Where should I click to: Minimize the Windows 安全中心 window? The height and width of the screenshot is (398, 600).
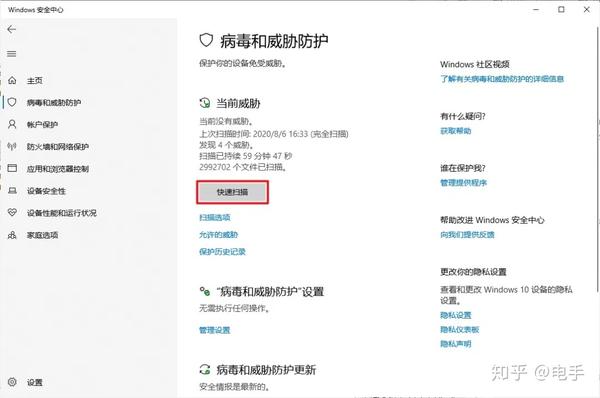[x=536, y=9]
